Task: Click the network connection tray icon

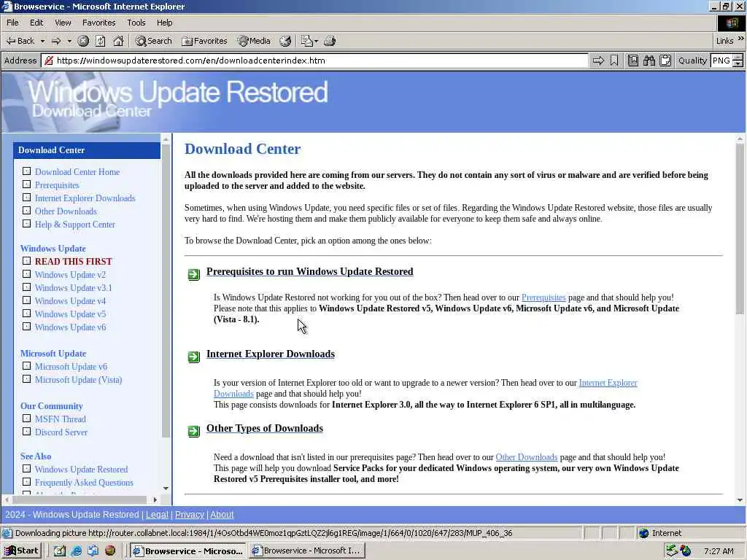Action: click(672, 551)
